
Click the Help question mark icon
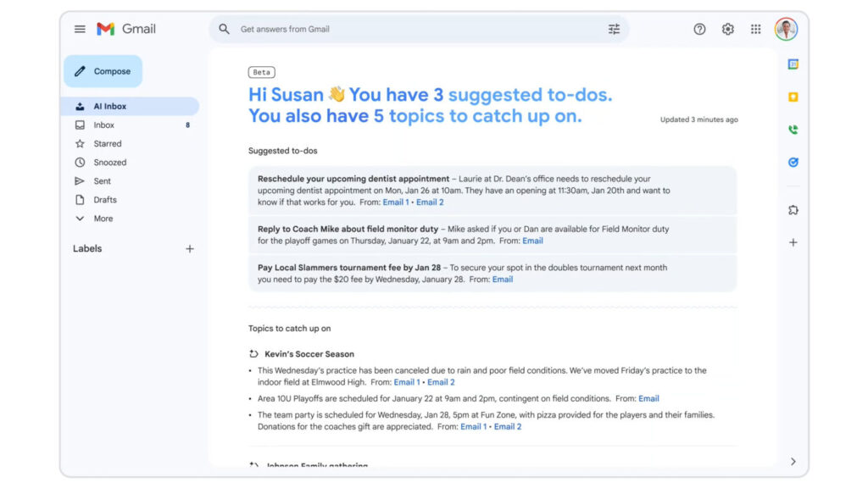[x=699, y=29]
